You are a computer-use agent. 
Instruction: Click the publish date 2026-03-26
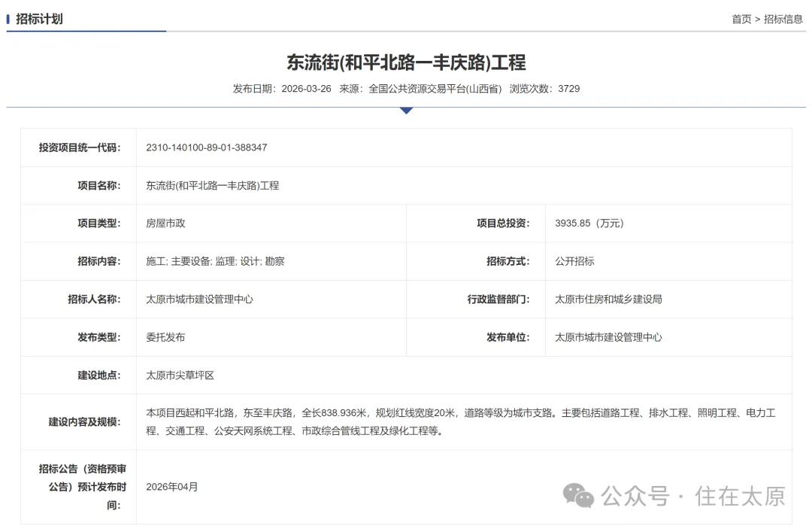pos(306,89)
